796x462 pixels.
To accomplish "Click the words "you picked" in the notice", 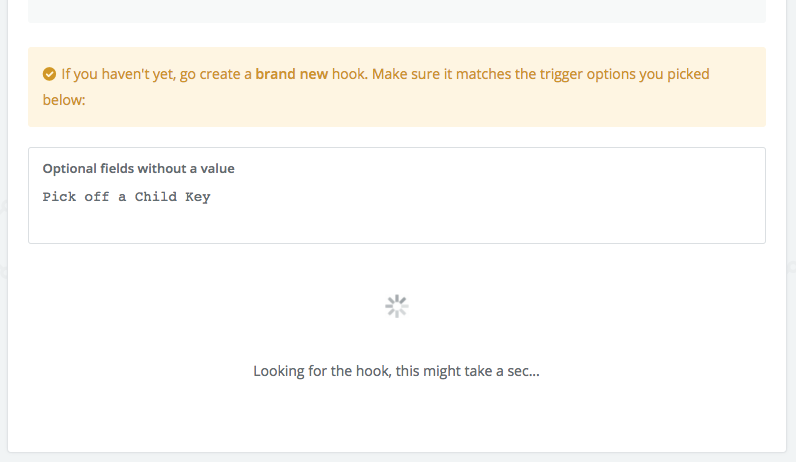I will [x=676, y=74].
